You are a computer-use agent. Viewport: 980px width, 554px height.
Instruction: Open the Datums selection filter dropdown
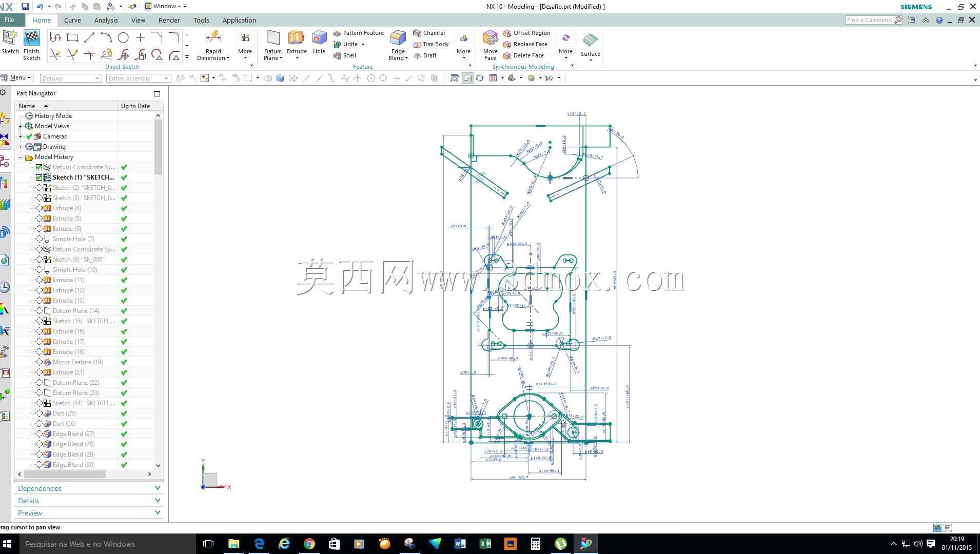70,78
